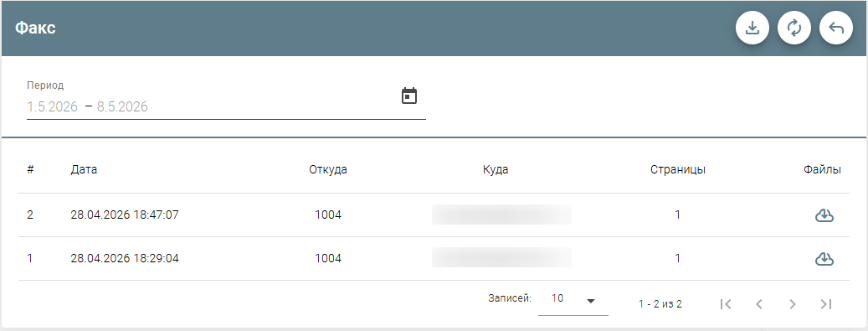Screen dimensions: 868x331
Task: Refresh the fax list with the circular arrows icon
Action: (x=794, y=27)
